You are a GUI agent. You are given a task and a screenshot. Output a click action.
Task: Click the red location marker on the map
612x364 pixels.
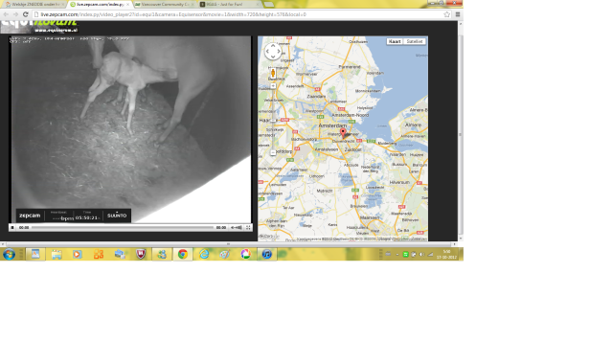tap(343, 133)
